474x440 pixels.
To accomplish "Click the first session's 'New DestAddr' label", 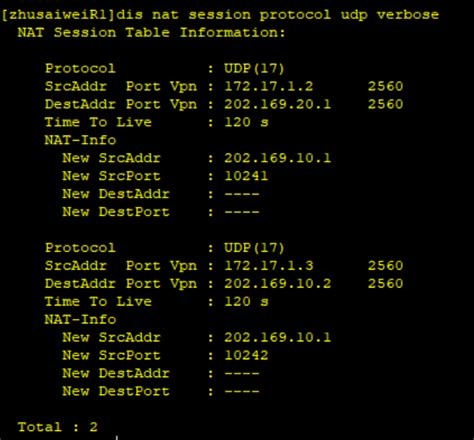I will click(116, 194).
